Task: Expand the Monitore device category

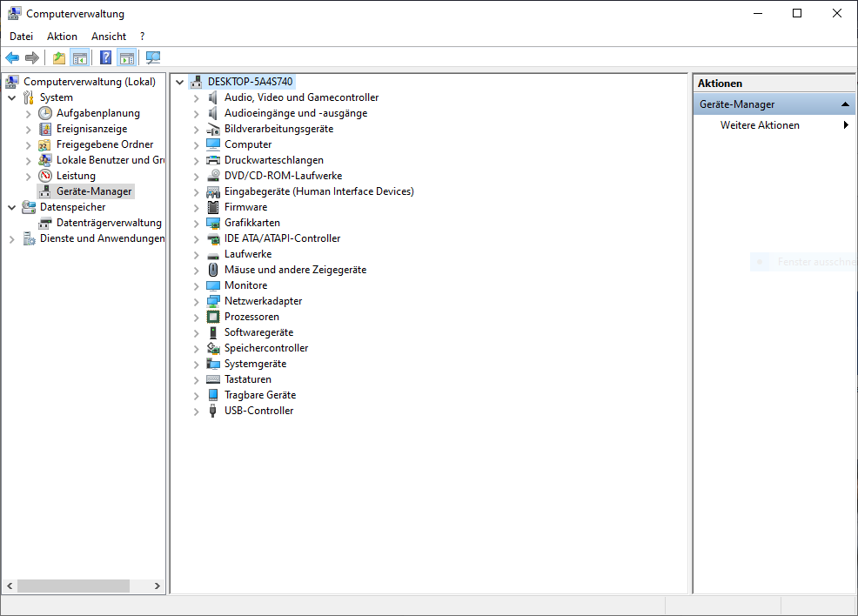Action: (x=196, y=286)
